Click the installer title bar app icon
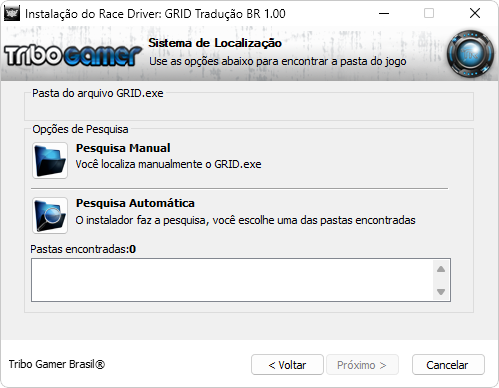This screenshot has width=499, height=388. (x=12, y=14)
